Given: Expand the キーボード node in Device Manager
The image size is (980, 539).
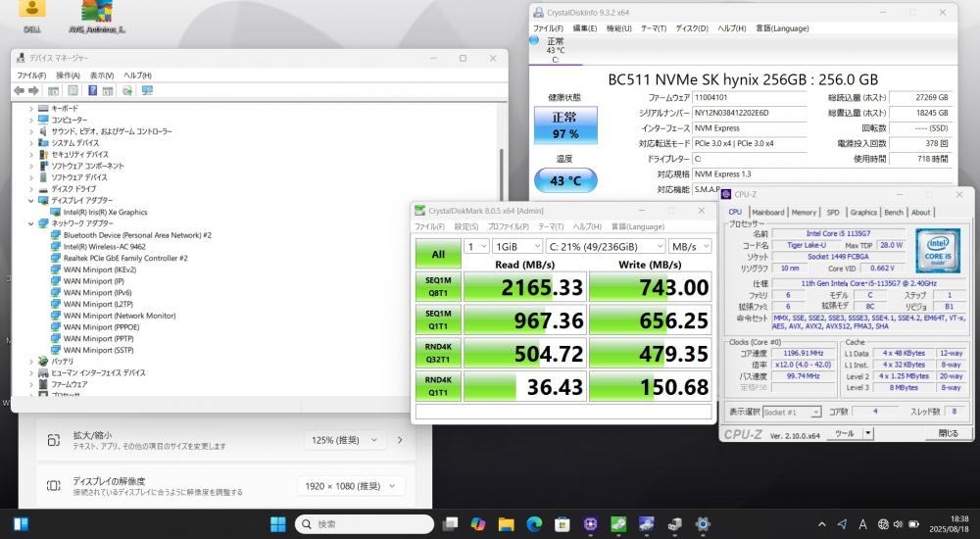Looking at the screenshot, I should 31,108.
